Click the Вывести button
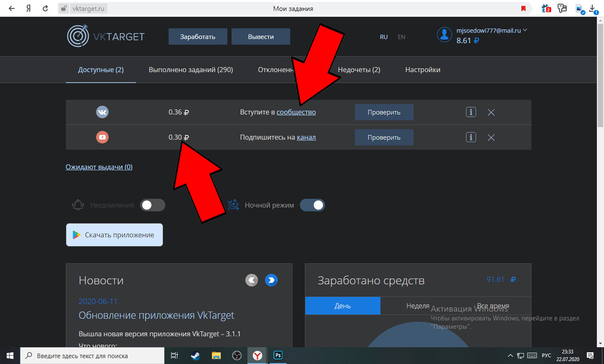The width and height of the screenshot is (604, 364). (261, 37)
